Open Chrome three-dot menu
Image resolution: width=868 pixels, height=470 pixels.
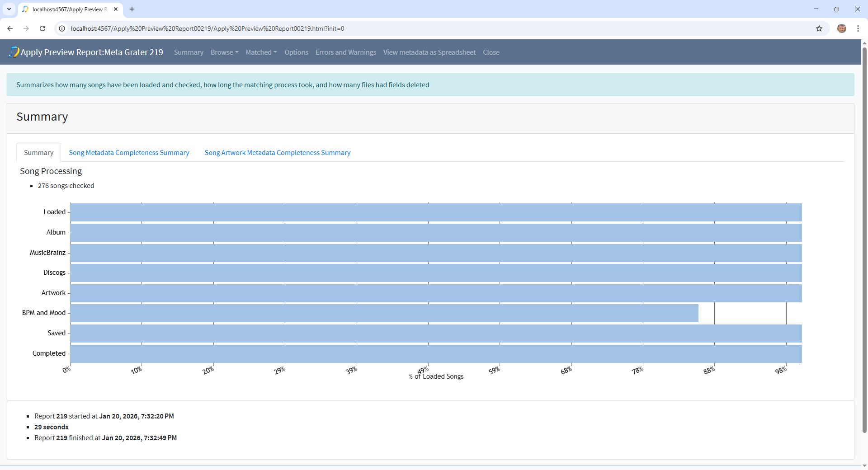(858, 28)
